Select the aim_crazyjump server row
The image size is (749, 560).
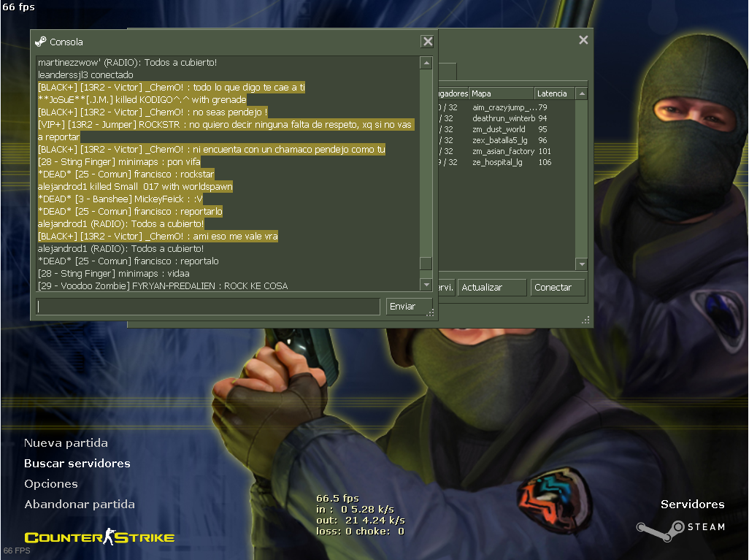[x=507, y=107]
